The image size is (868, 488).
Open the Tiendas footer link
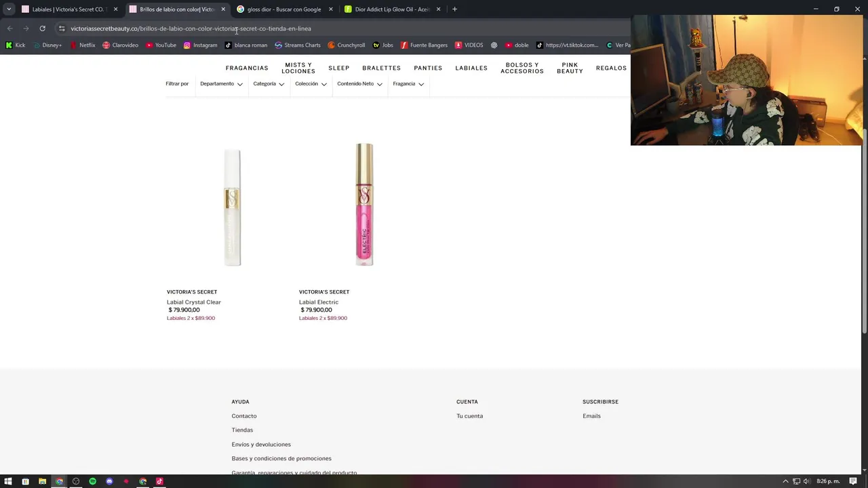(242, 430)
